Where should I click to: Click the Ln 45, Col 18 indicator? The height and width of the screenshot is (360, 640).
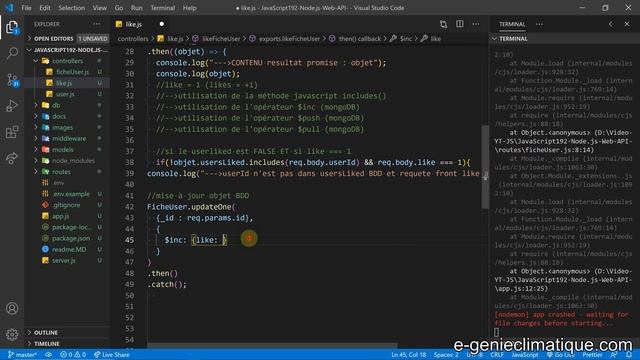click(x=409, y=355)
